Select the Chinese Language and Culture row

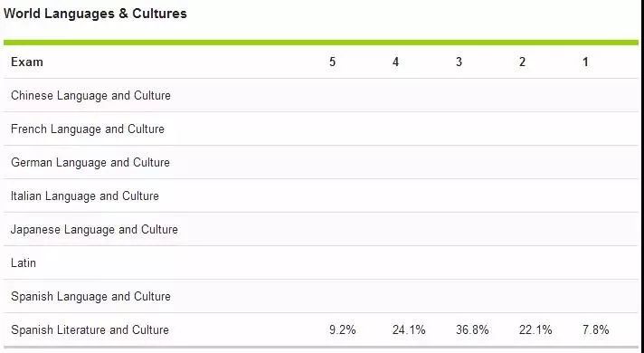(321, 95)
